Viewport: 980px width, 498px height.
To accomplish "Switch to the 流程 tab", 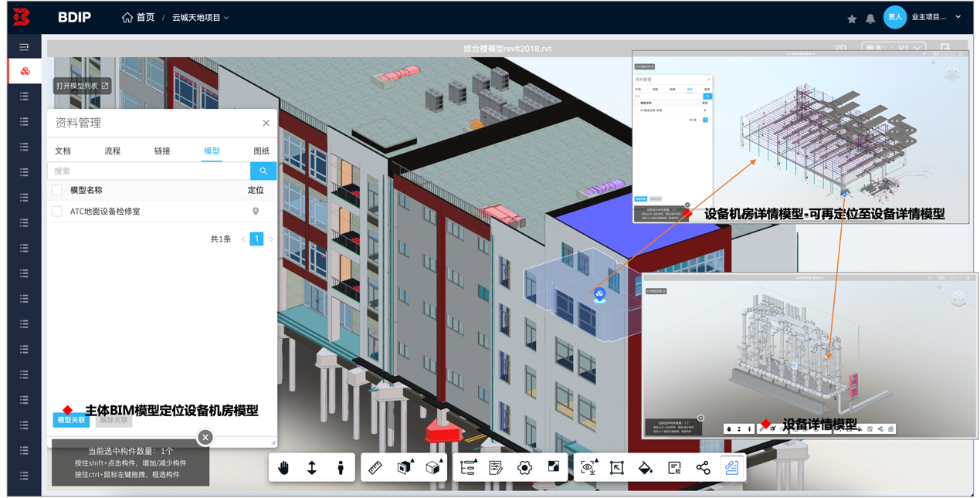I will point(113,151).
